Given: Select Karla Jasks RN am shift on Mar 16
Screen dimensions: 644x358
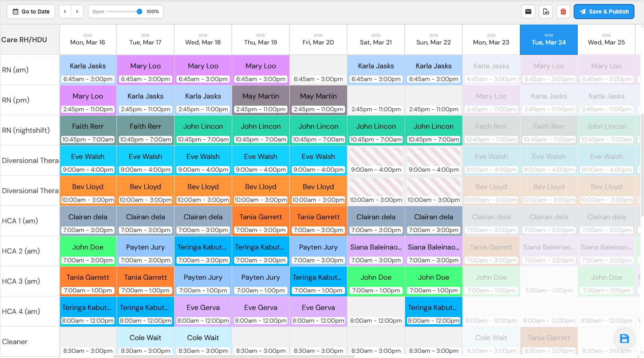Looking at the screenshot, I should (x=88, y=70).
